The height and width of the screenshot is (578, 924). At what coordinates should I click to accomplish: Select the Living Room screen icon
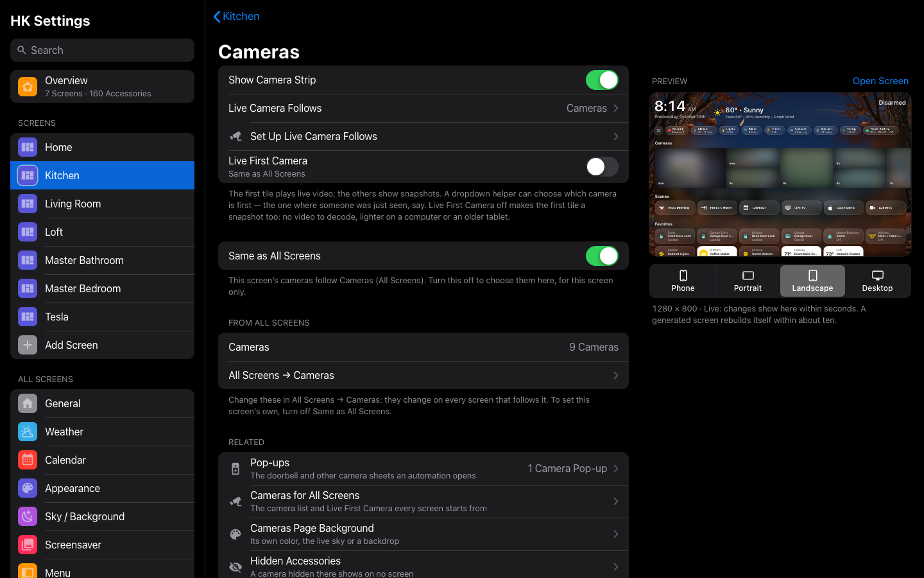[28, 204]
